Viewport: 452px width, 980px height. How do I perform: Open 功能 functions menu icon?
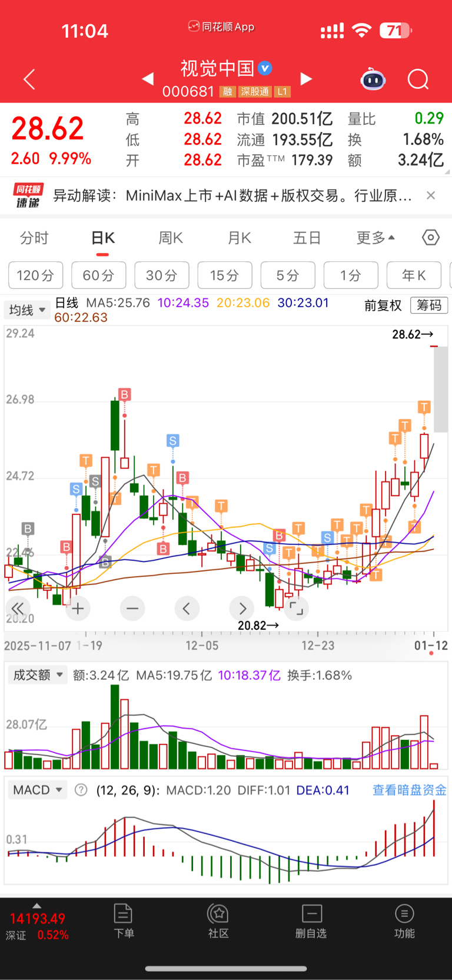(404, 921)
